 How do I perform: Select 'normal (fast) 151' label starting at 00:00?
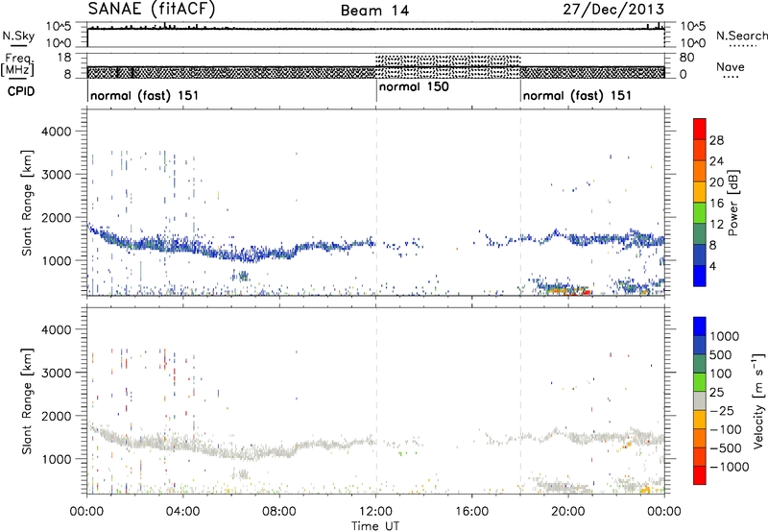[145, 95]
